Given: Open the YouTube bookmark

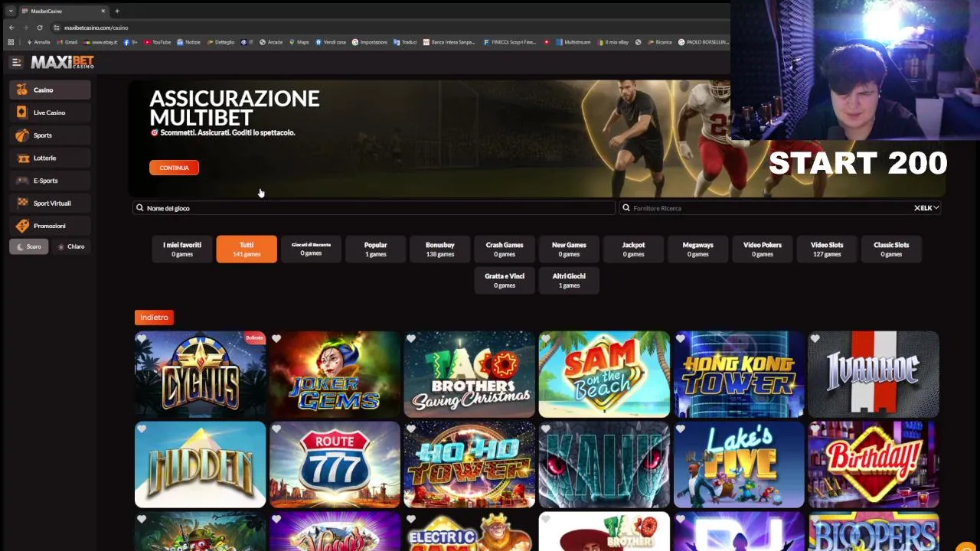Looking at the screenshot, I should coord(158,42).
